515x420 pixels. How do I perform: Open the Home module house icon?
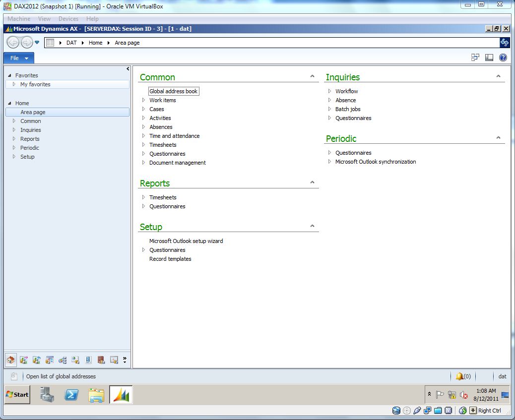click(10, 360)
